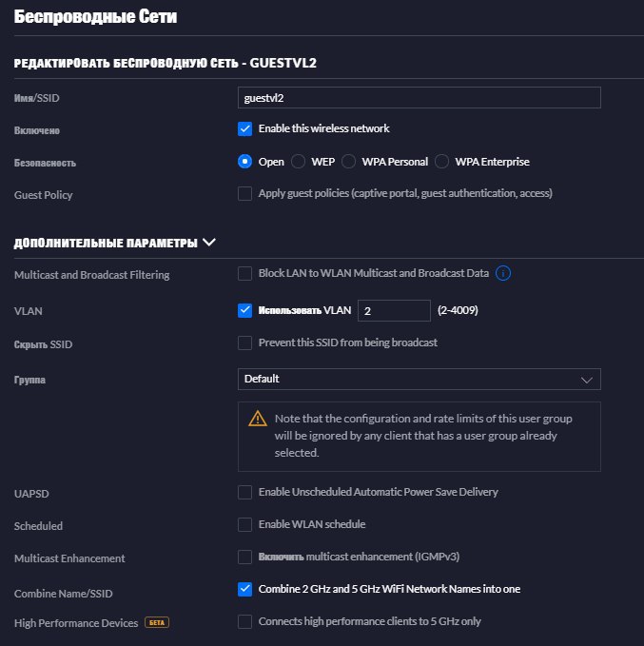Select the WEP security option
This screenshot has width=644, height=646.
[298, 162]
